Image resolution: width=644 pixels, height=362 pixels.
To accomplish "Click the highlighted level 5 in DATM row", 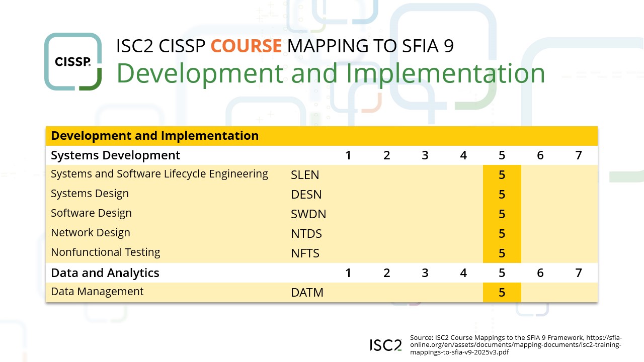I will (x=502, y=293).
